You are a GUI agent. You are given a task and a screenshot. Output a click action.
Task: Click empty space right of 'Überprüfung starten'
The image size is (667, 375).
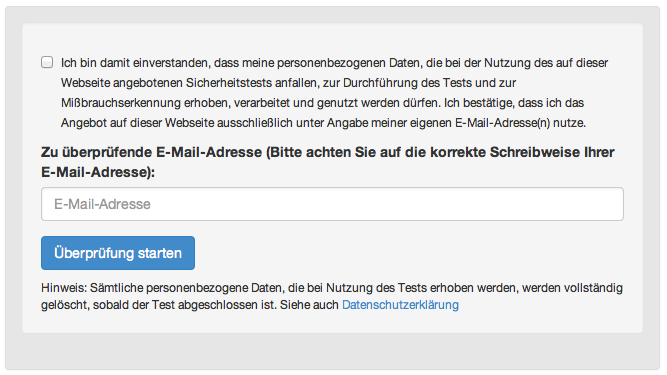tap(408, 253)
